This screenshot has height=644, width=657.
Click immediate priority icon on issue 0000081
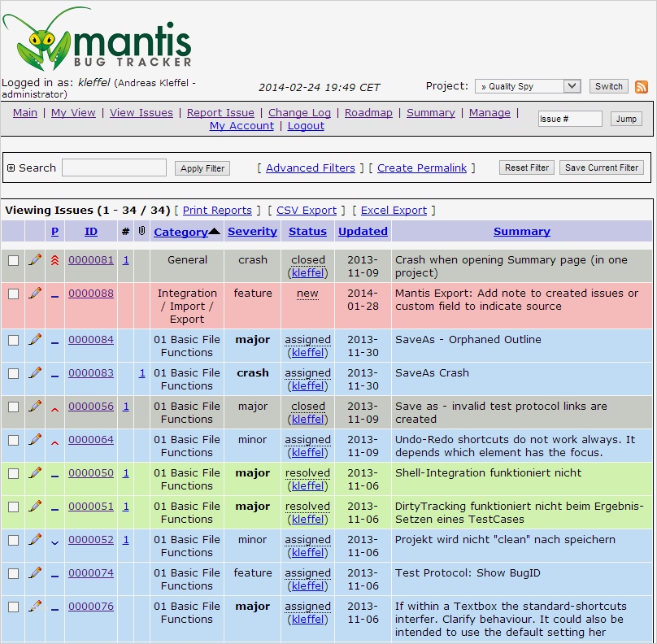(x=54, y=261)
